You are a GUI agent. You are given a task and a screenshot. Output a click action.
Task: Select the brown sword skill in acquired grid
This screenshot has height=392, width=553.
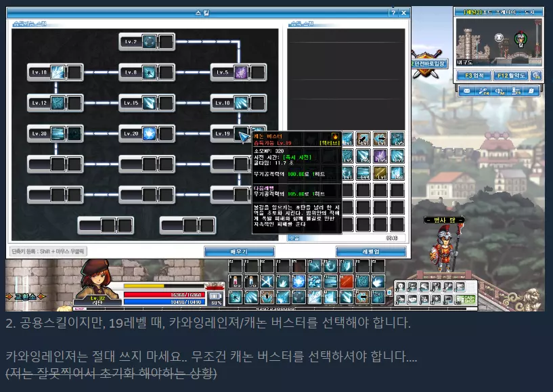click(x=363, y=139)
